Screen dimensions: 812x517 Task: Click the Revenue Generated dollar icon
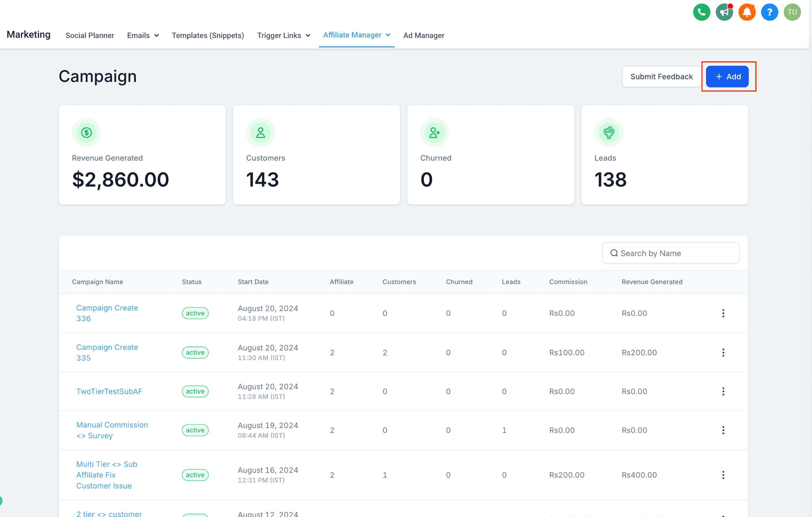(x=86, y=132)
